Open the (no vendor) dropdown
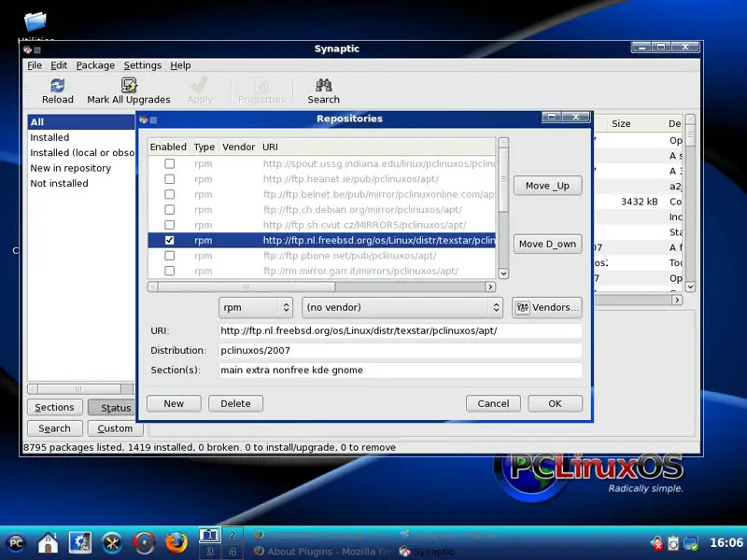The image size is (747, 560). click(x=402, y=308)
